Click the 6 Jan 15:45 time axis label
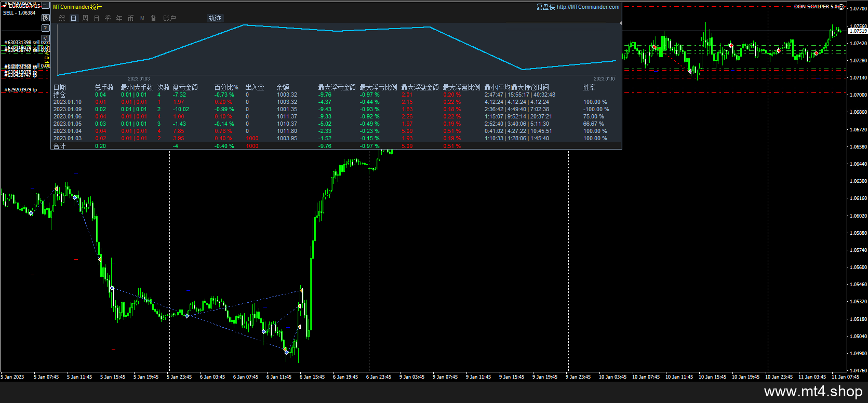This screenshot has height=403, width=868. pos(312,377)
